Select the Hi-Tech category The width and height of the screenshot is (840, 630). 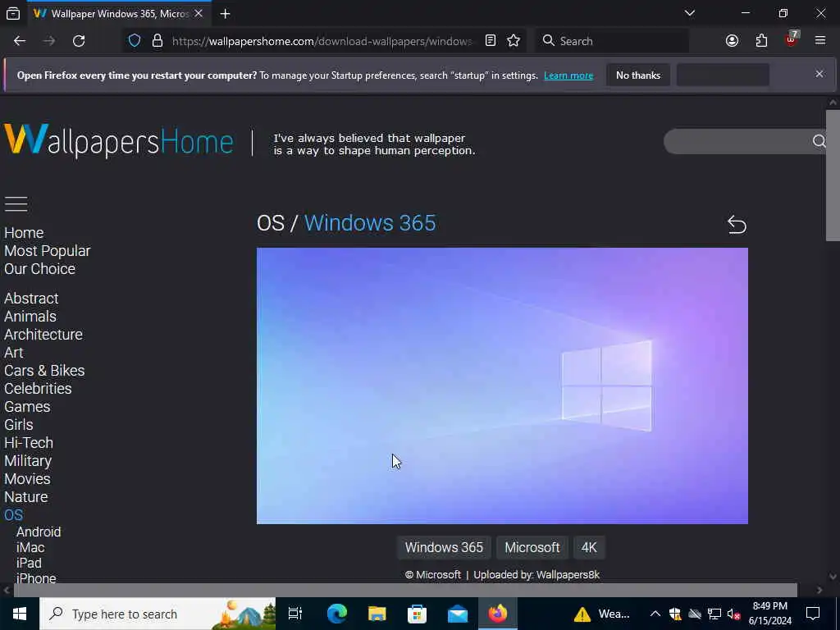29,443
